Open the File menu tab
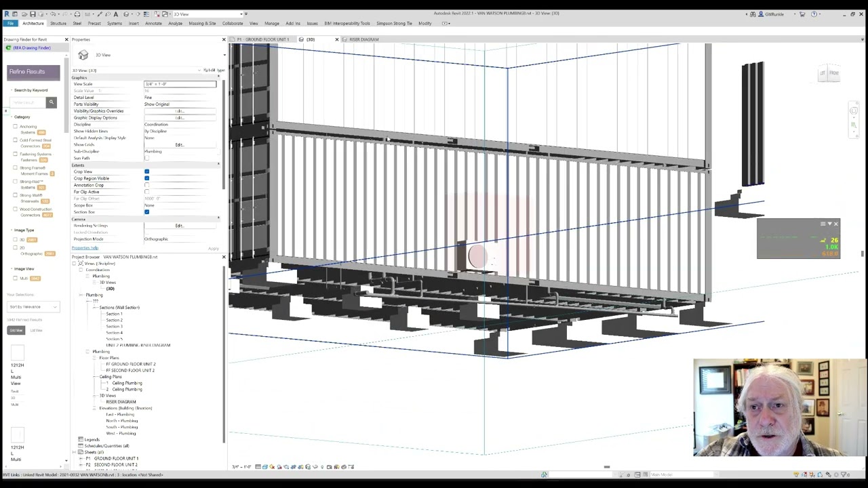 pos(10,23)
